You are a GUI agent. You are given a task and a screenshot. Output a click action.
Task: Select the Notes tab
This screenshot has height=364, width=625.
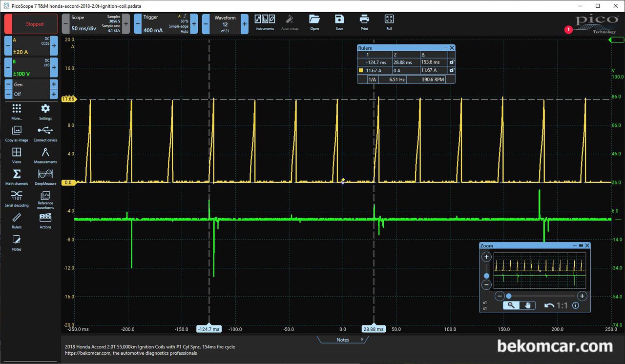tap(343, 340)
